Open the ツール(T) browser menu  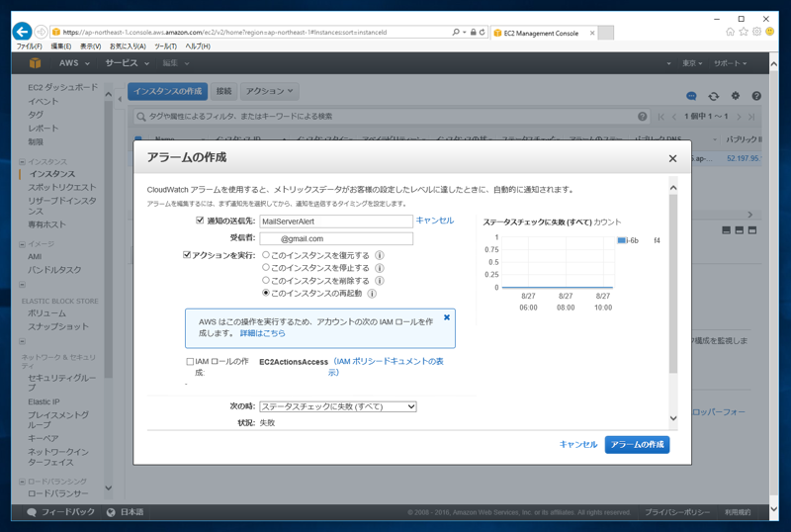pyautogui.click(x=165, y=45)
